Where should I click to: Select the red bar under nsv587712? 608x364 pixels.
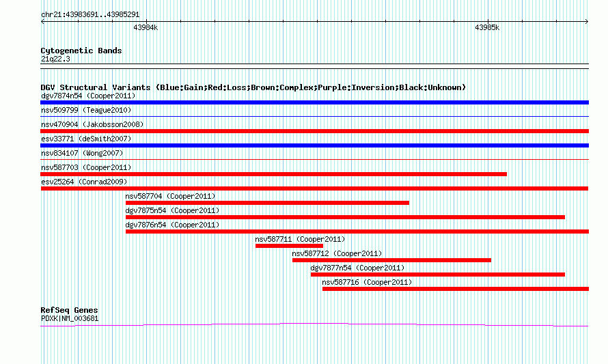pos(391,260)
